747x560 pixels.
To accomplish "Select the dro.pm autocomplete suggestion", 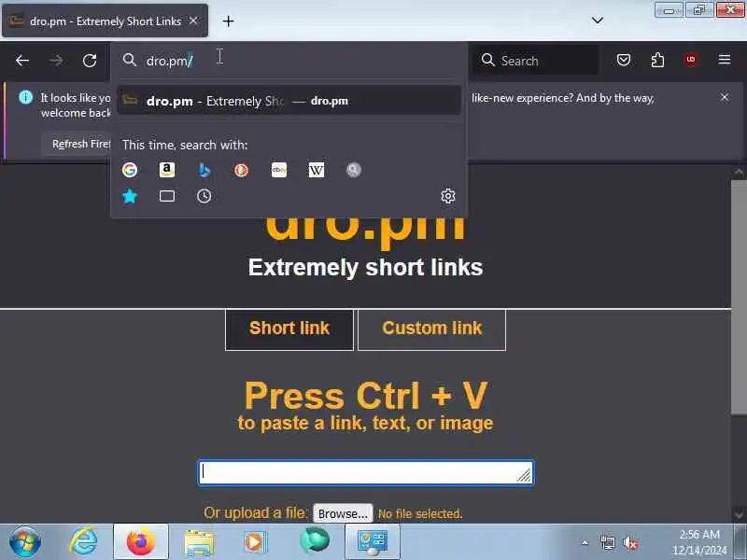I will click(289, 101).
